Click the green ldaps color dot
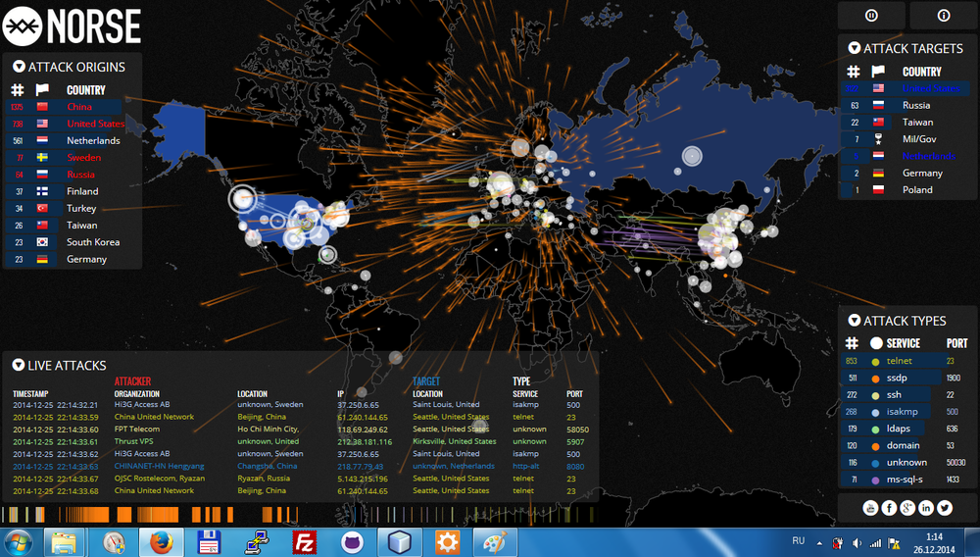The width and height of the screenshot is (980, 557). (x=875, y=429)
